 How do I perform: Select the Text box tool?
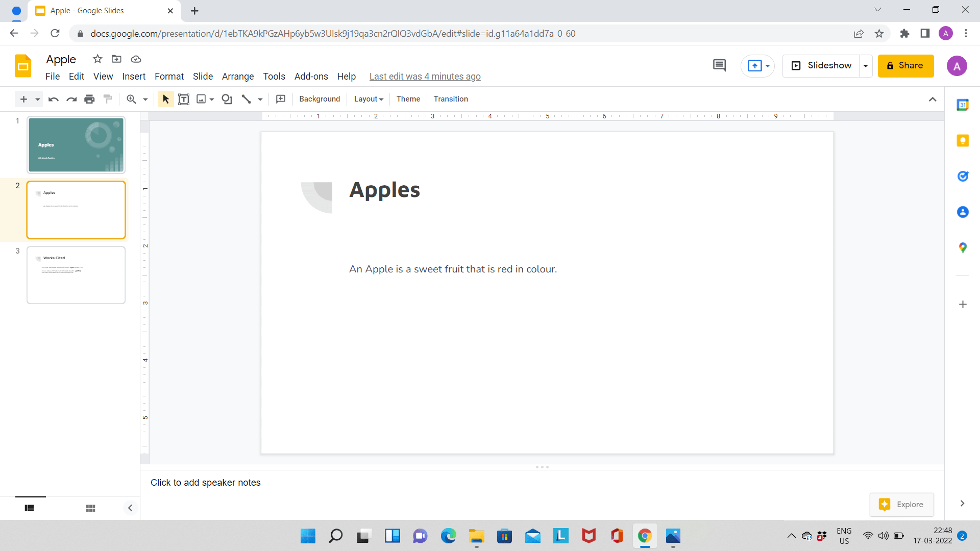[x=184, y=99]
